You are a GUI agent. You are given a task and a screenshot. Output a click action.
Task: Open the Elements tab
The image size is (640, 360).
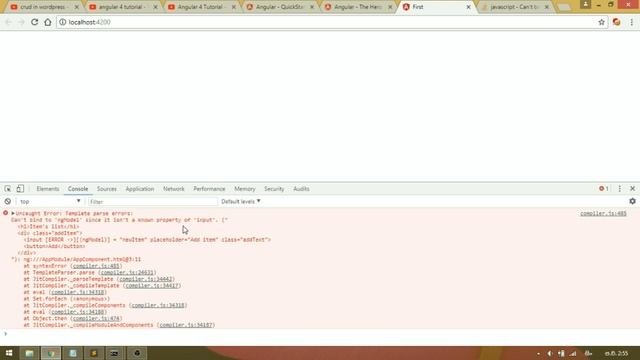click(48, 189)
